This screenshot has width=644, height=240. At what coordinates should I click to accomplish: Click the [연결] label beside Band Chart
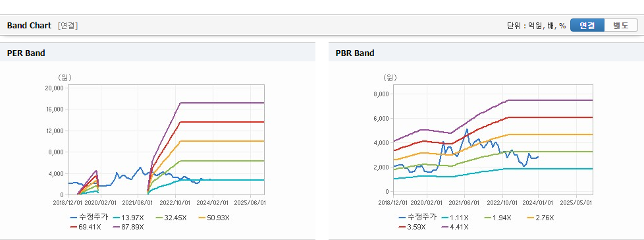68,26
